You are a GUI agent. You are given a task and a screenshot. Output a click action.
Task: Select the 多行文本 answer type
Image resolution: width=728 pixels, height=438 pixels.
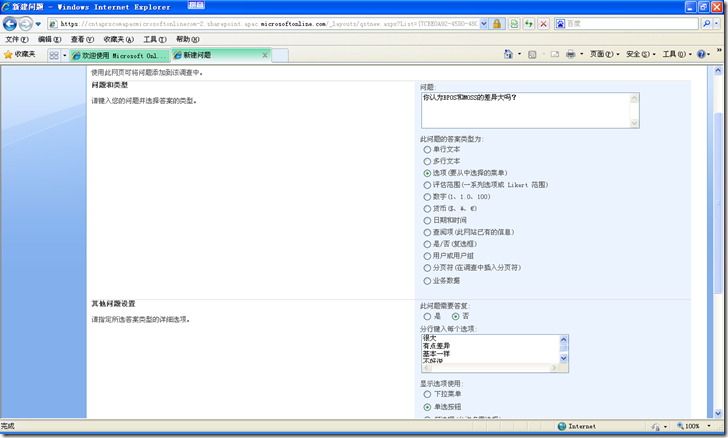click(427, 161)
